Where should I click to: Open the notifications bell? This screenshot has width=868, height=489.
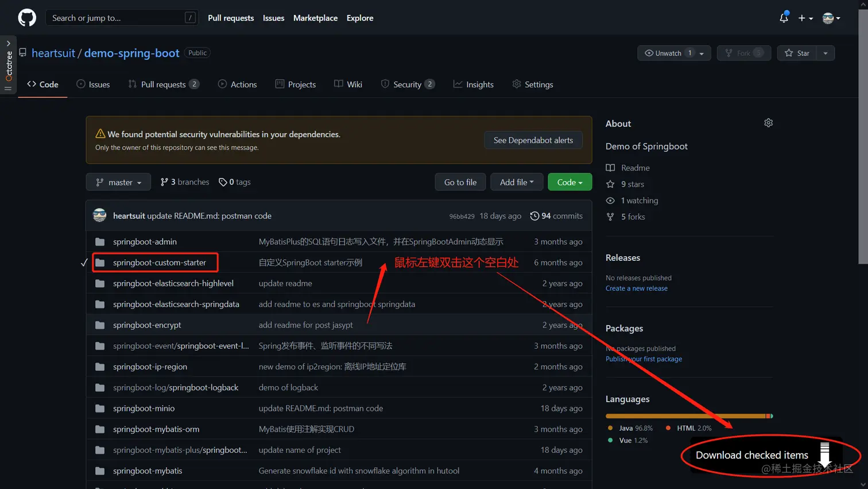point(784,18)
